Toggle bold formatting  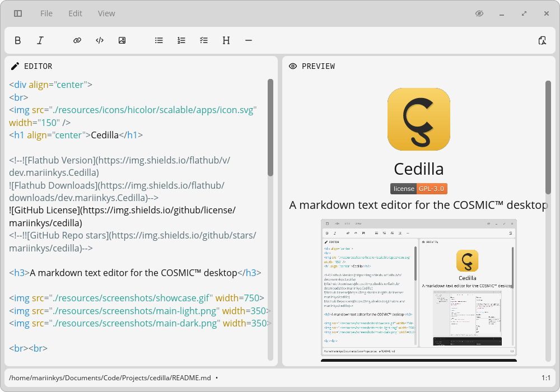coord(18,40)
